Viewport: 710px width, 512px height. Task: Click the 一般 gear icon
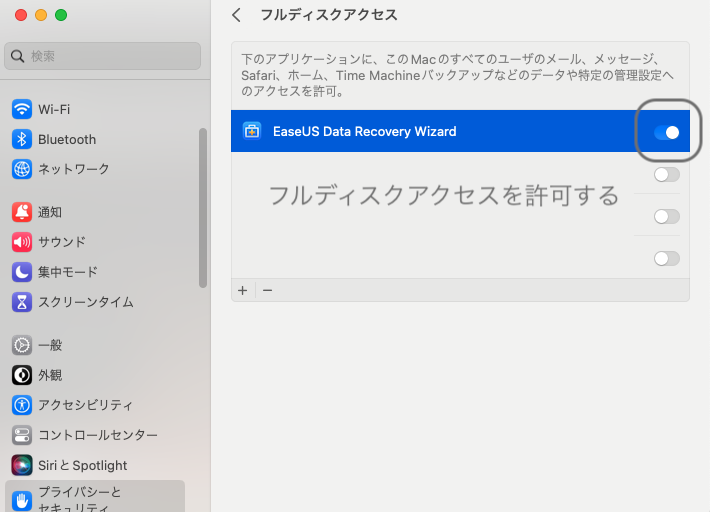click(x=22, y=345)
